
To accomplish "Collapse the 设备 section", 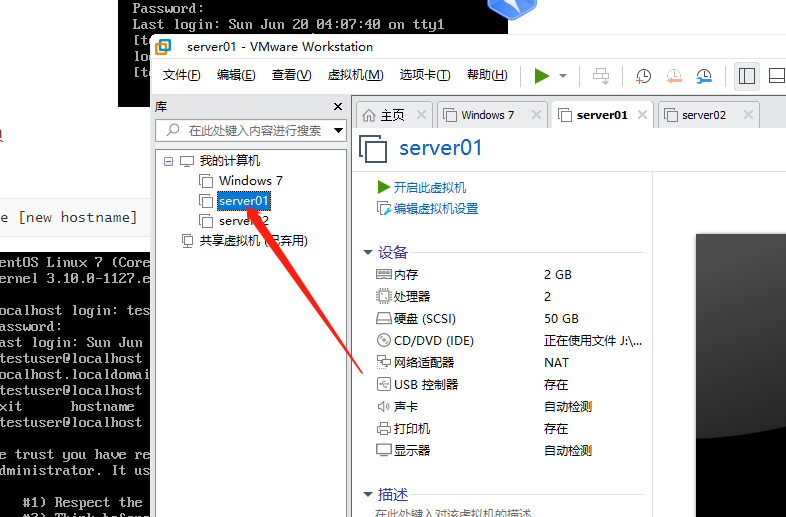I will [x=368, y=252].
